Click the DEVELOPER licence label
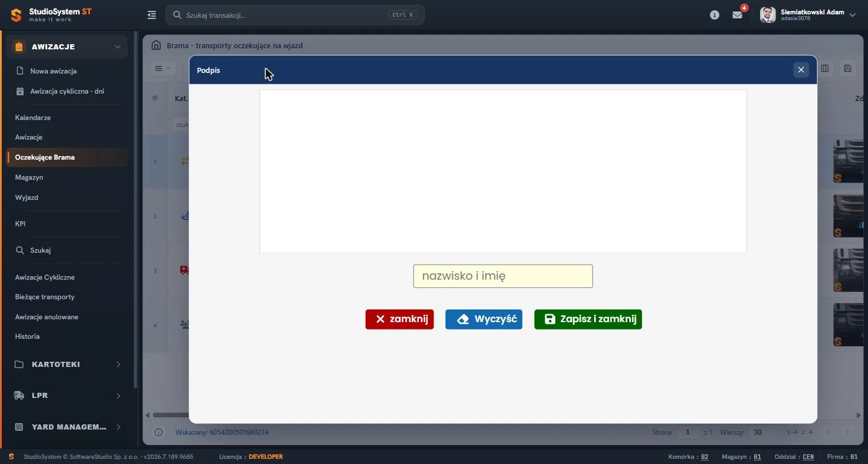868x464 pixels. [266, 457]
